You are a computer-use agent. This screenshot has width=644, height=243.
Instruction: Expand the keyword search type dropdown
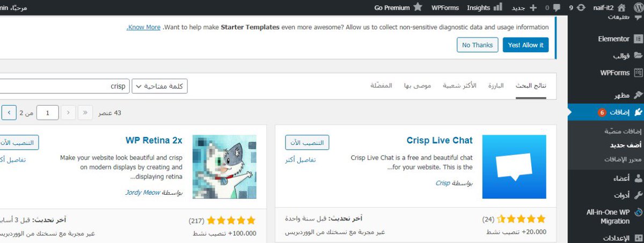point(160,86)
